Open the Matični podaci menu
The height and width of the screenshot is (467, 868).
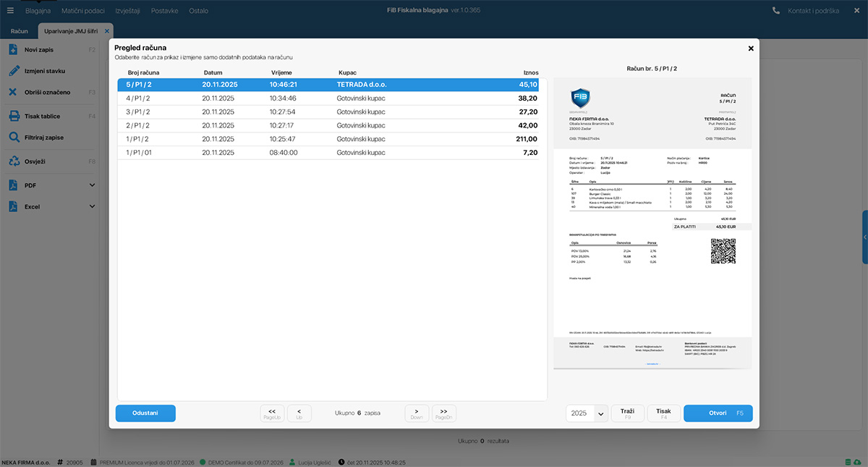point(83,11)
